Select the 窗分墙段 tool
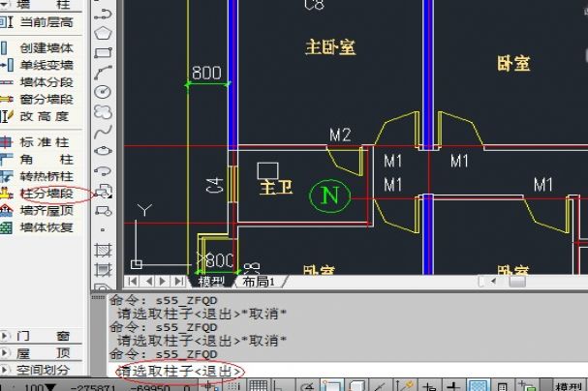 click(x=46, y=99)
